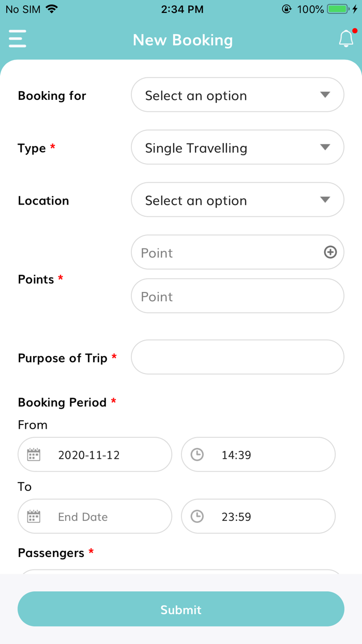Expand the Type dropdown showing Single Travelling

click(237, 148)
